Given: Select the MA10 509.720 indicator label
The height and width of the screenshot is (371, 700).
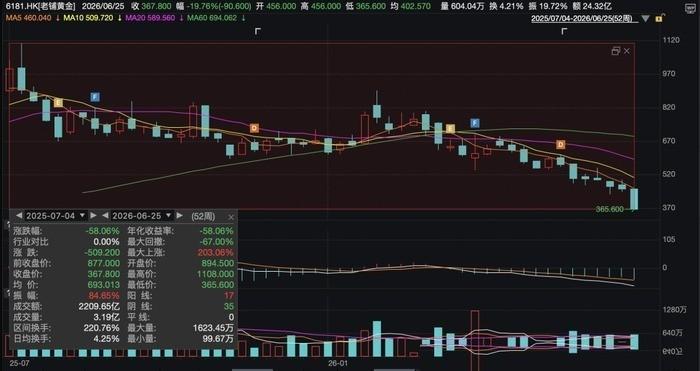Looking at the screenshot, I should [x=88, y=18].
